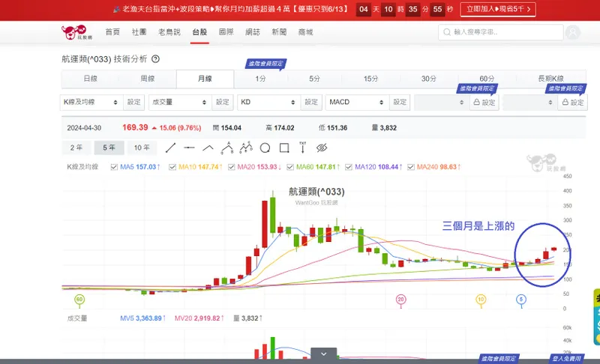600x364 pixels.
Task: Switch to the 日線 daily chart tab
Action: point(90,79)
